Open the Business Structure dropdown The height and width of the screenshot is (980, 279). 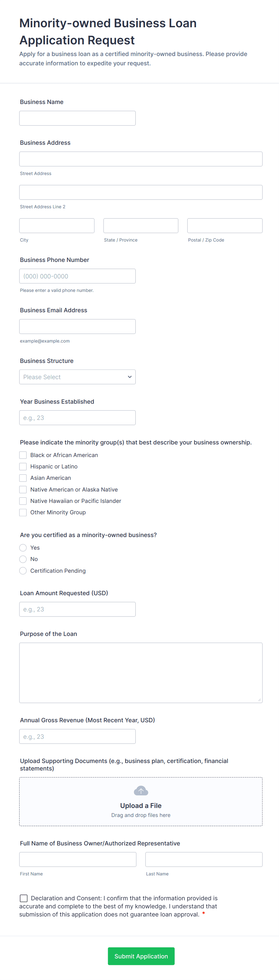[77, 377]
